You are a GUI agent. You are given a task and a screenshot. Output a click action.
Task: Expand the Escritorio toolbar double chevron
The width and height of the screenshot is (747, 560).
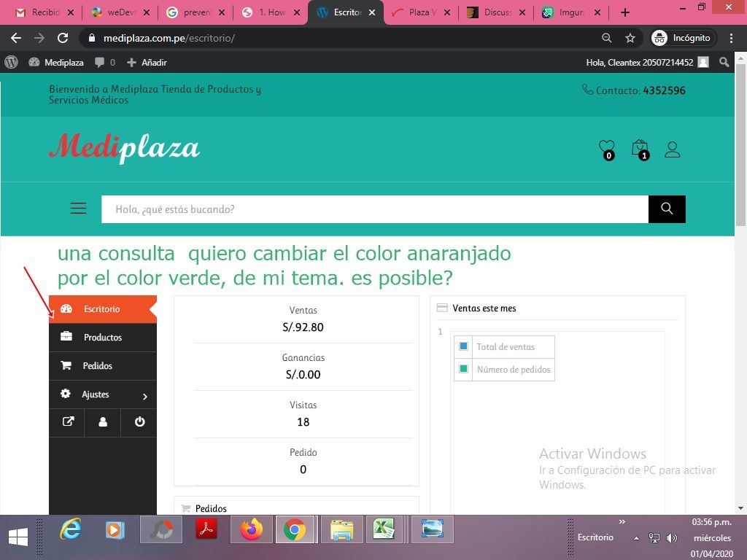pos(622,522)
